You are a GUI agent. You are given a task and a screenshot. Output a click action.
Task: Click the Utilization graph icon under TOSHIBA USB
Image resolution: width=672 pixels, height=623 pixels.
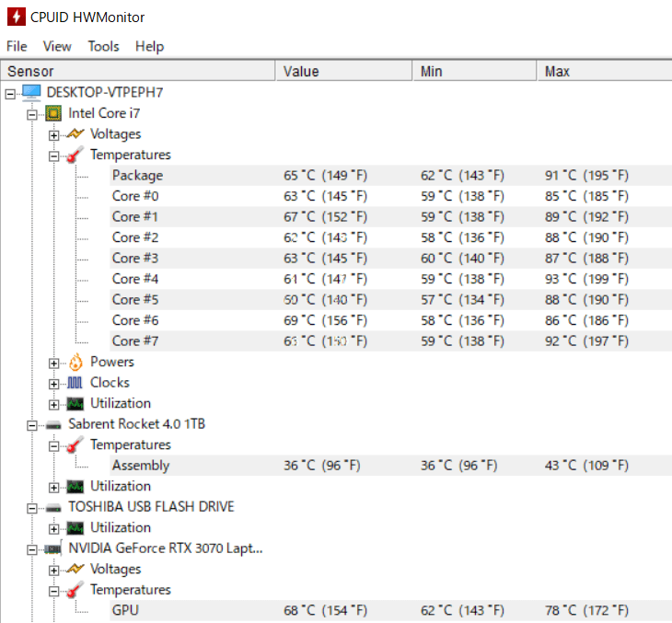pyautogui.click(x=75, y=528)
